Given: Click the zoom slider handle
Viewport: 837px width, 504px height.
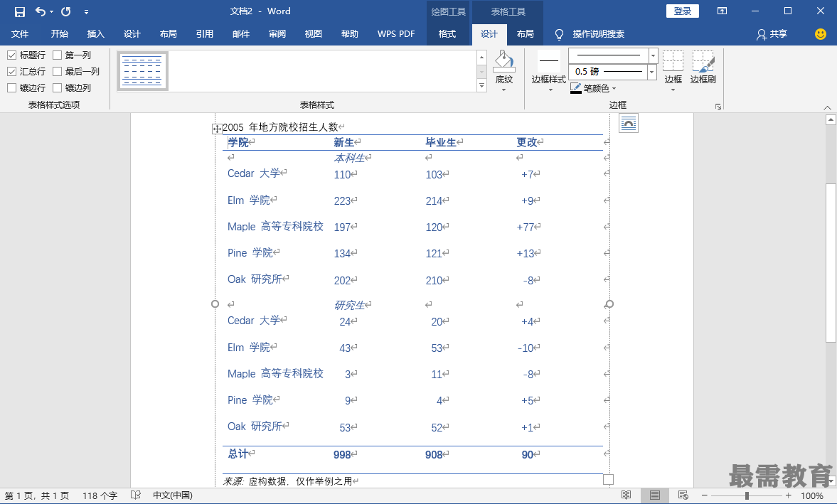Looking at the screenshot, I should pyautogui.click(x=747, y=495).
